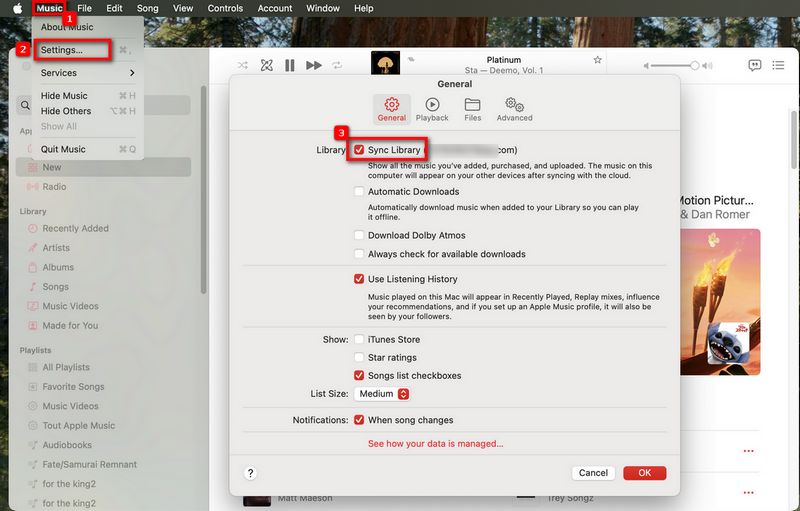This screenshot has width=800, height=511.
Task: Choose Quit Music menu item
Action: [x=87, y=149]
